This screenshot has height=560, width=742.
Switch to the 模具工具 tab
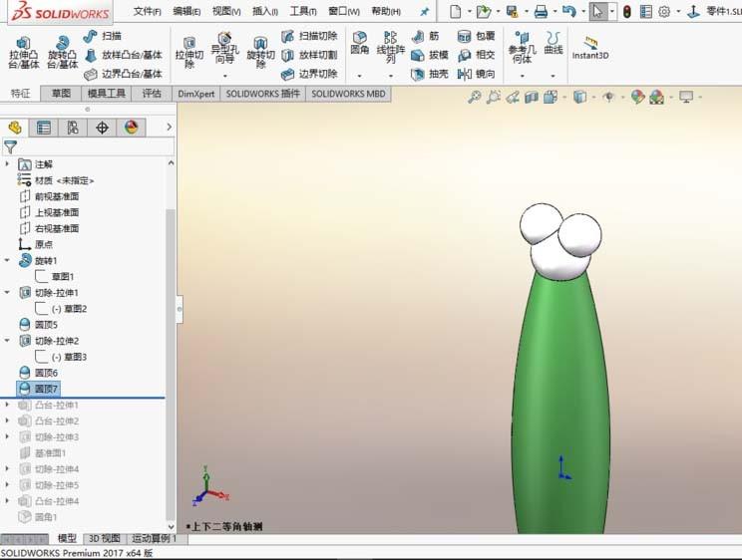107,94
